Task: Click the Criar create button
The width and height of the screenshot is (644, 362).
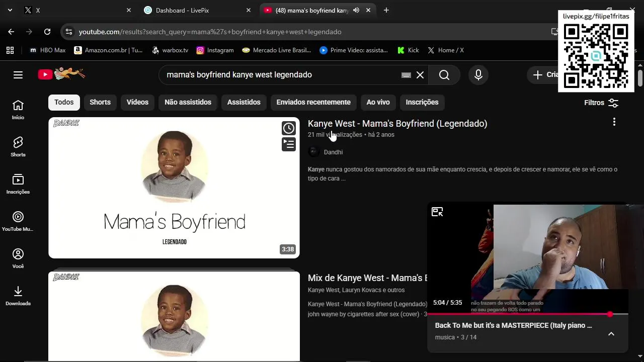Action: pos(545,75)
